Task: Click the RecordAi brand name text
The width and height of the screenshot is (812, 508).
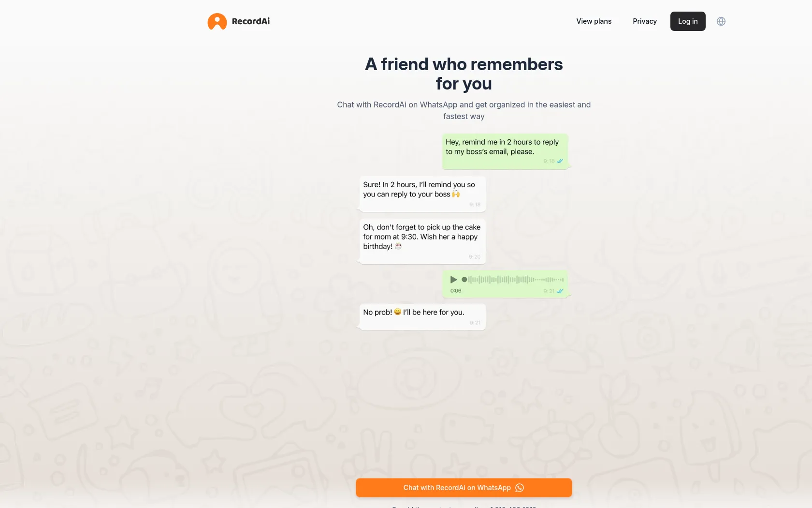Action: click(x=251, y=21)
